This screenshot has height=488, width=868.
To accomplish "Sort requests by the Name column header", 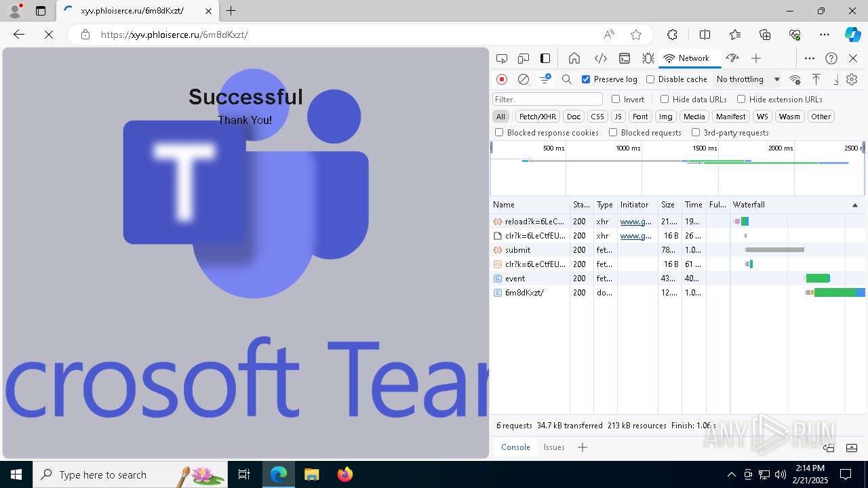I will (x=530, y=205).
